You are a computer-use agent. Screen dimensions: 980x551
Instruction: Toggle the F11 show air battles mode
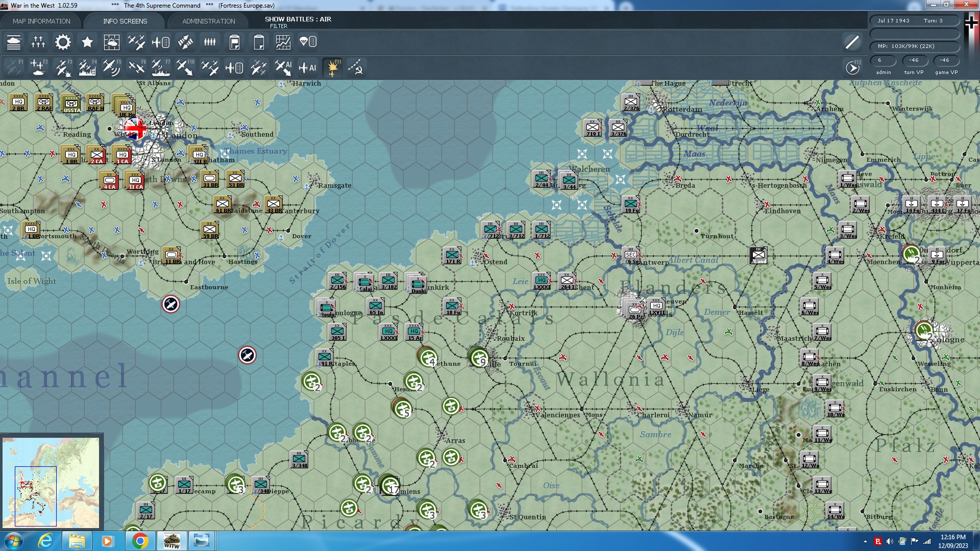(x=333, y=67)
